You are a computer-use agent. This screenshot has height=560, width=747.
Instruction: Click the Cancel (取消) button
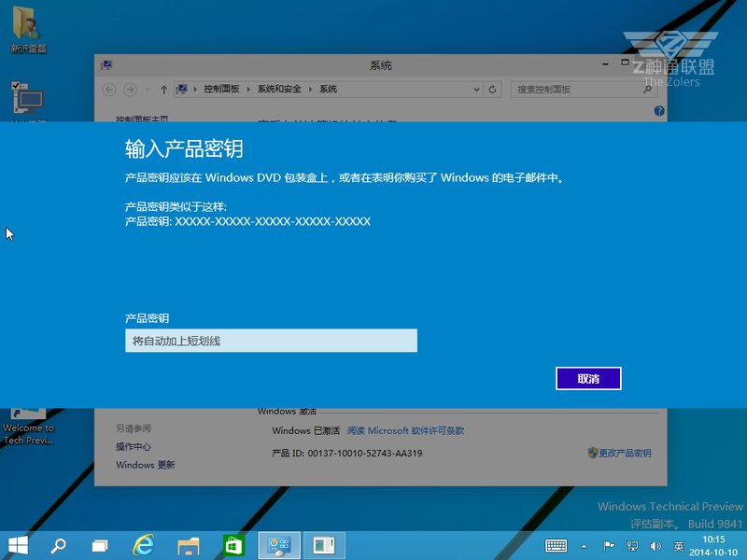[x=588, y=379]
